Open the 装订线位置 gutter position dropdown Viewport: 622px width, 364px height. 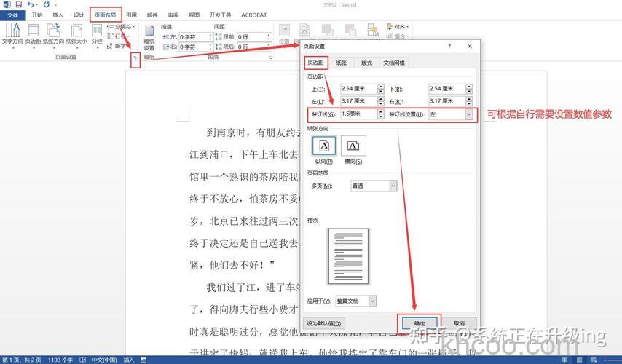451,114
